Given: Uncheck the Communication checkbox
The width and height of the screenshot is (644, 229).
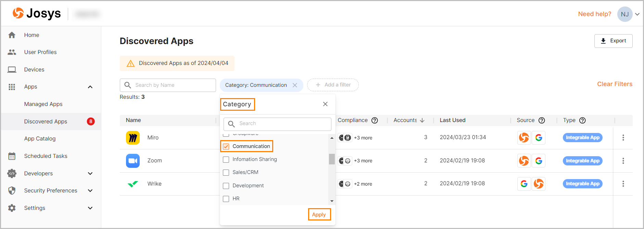Looking at the screenshot, I should [x=226, y=147].
